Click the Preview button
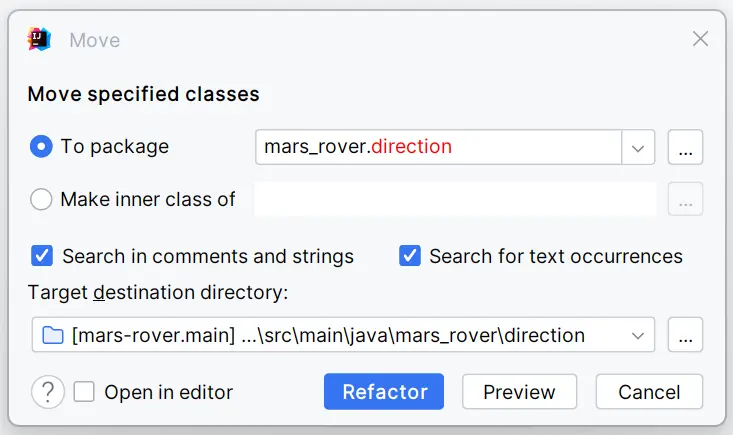This screenshot has width=733, height=435. pos(519,392)
